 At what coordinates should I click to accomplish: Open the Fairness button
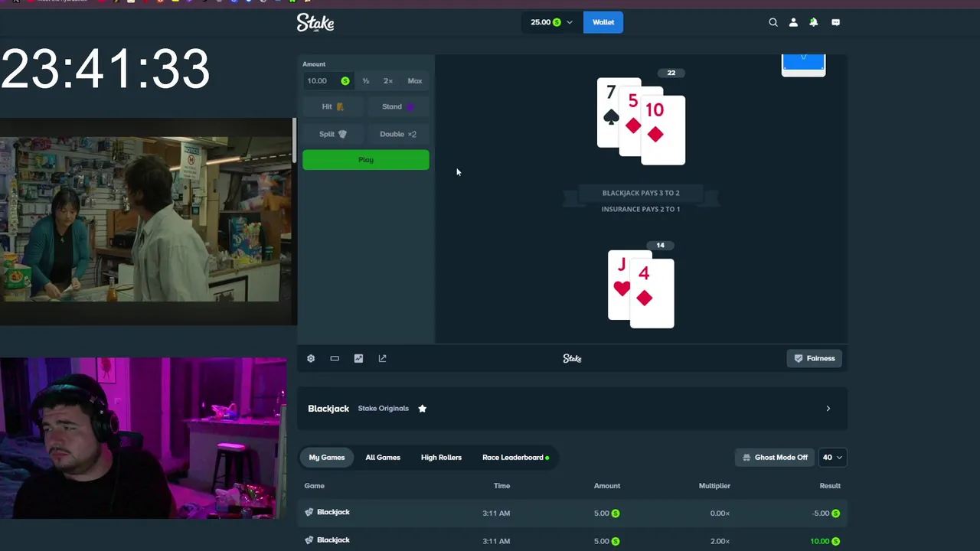coord(815,358)
